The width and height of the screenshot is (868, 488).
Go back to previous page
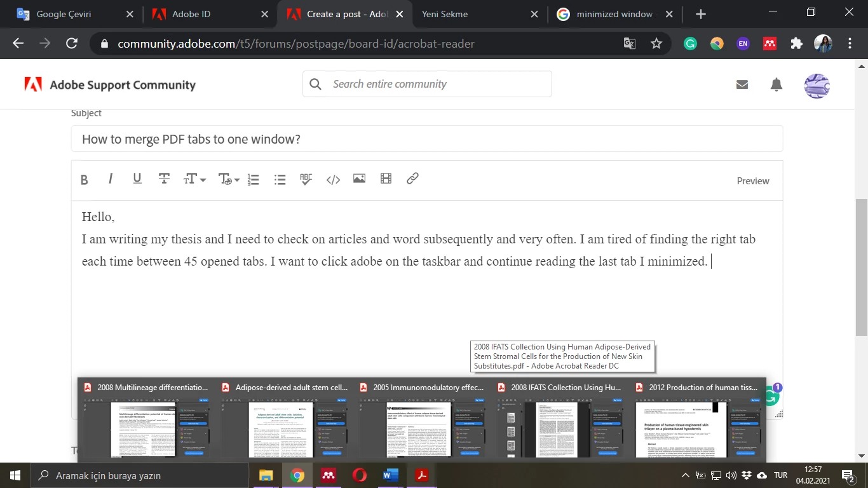tap(18, 43)
